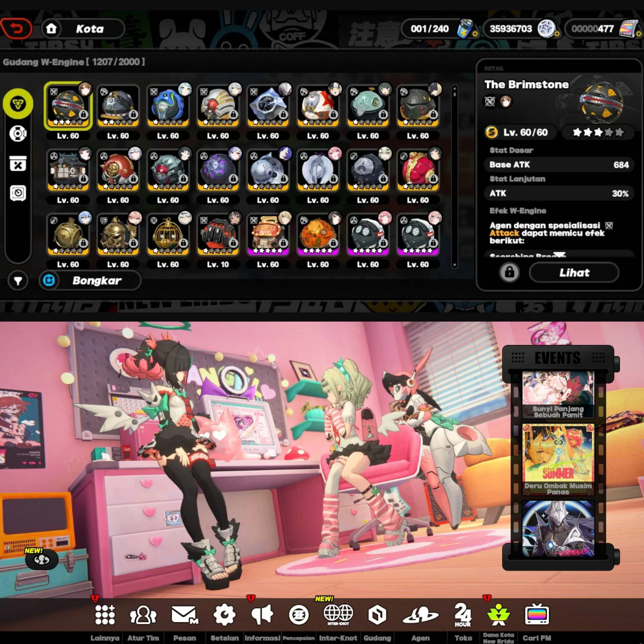Open the Pencapaian achievements icon

299,614
